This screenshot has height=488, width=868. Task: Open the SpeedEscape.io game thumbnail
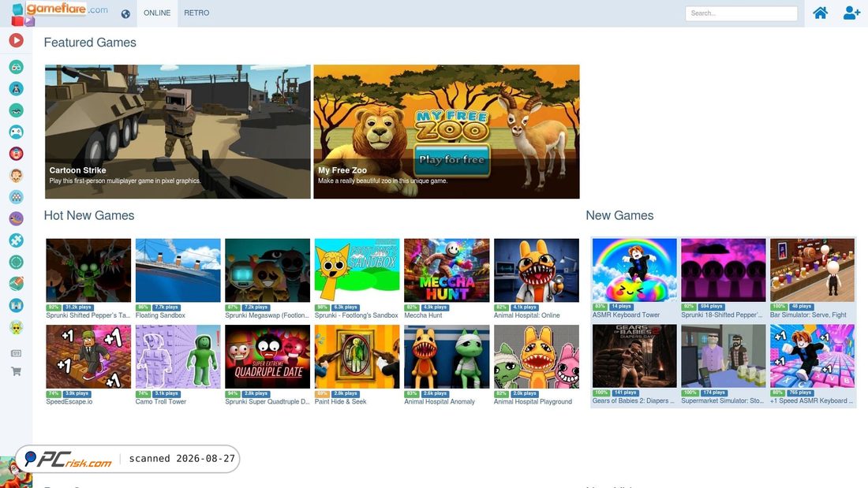tap(88, 357)
